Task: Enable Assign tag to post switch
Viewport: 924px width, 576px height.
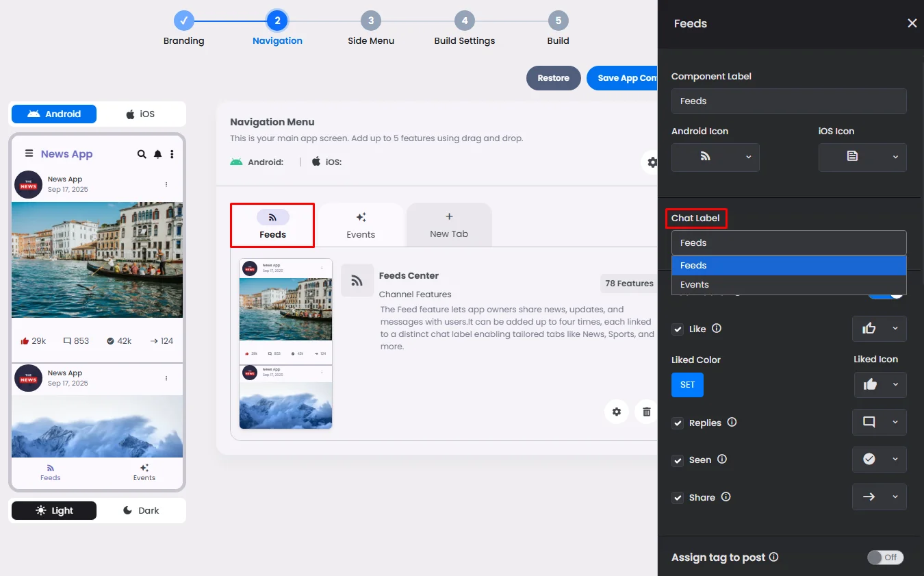Action: (x=885, y=558)
